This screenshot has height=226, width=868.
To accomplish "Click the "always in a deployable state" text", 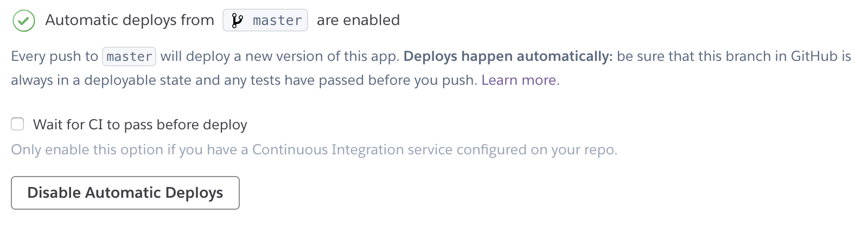I will (x=101, y=80).
